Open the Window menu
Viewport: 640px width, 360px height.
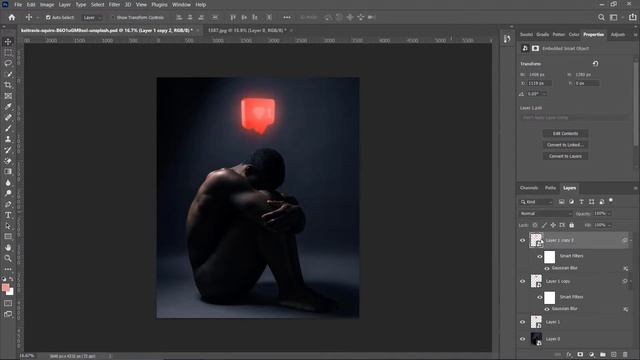[181, 4]
